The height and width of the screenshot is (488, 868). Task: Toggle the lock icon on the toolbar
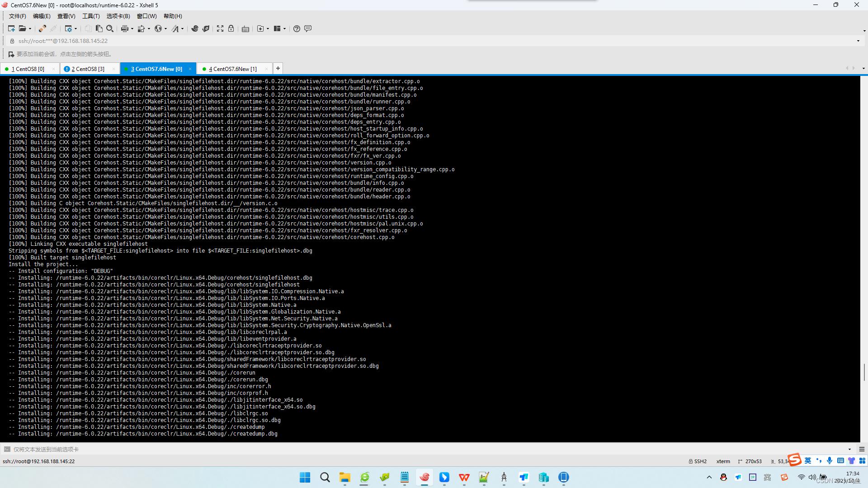coord(231,28)
